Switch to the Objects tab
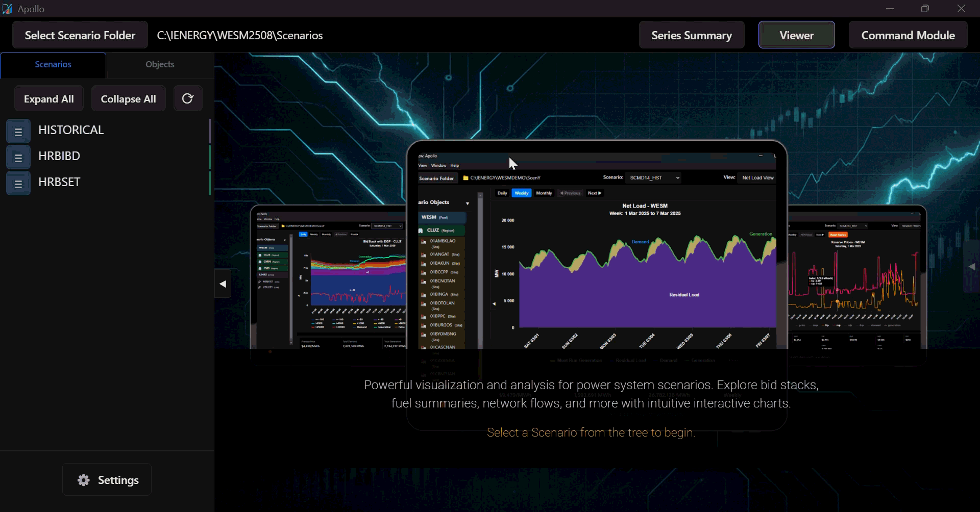 (160, 65)
